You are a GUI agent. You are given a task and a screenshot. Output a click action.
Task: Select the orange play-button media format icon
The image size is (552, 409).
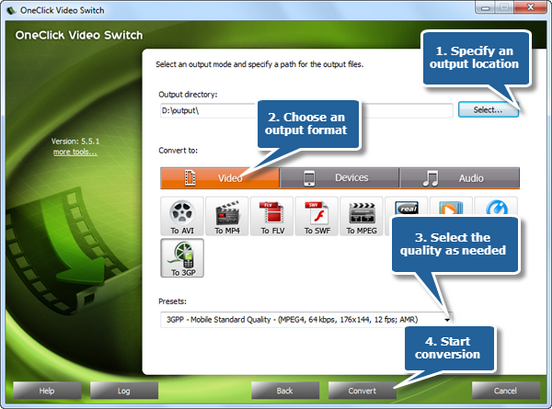click(x=451, y=207)
